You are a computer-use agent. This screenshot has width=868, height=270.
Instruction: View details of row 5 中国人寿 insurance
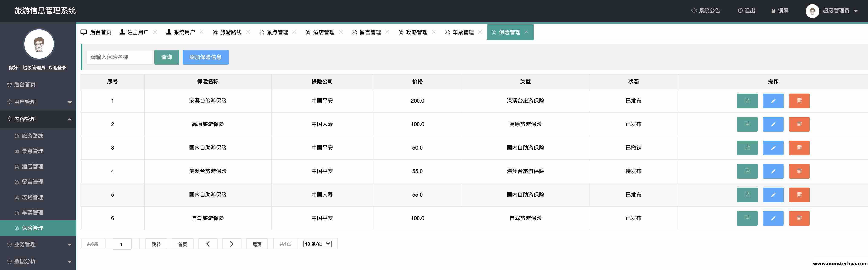tap(747, 195)
